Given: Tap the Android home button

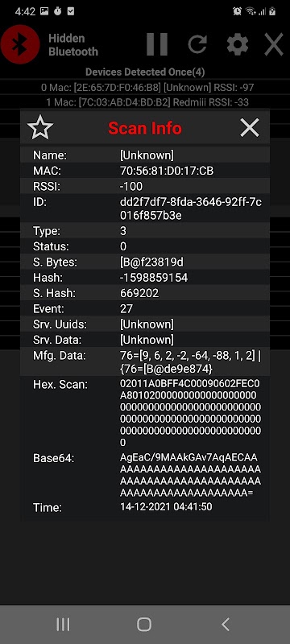Looking at the screenshot, I should pyautogui.click(x=144, y=625).
